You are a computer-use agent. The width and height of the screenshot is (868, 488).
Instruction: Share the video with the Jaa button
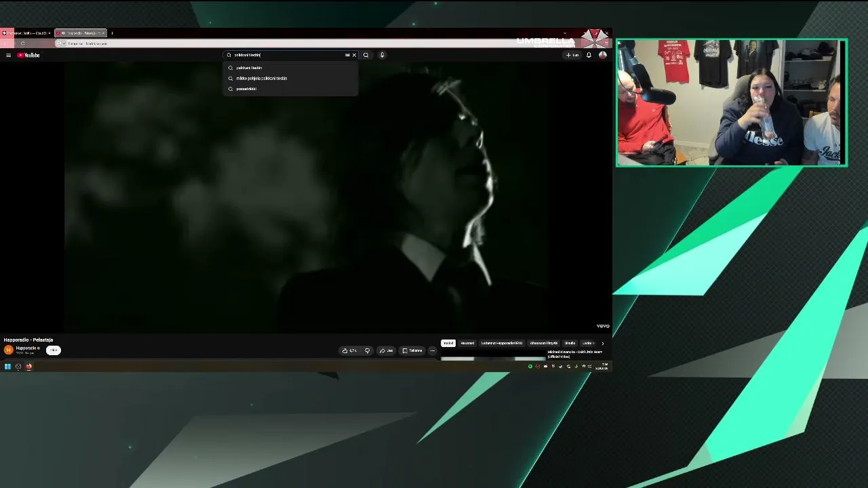[x=387, y=350]
